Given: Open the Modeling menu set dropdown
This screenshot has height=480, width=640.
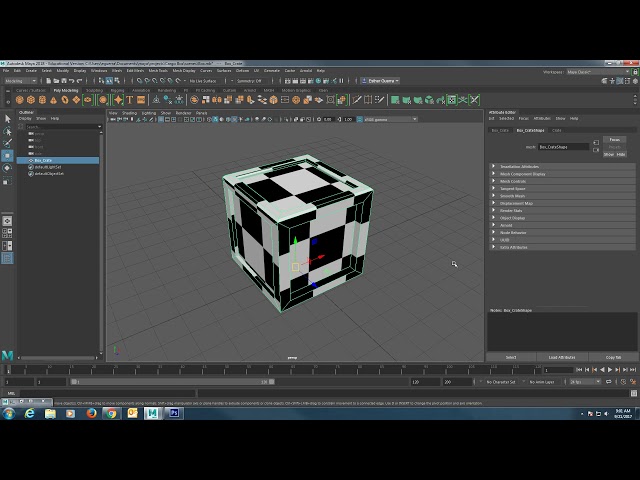Looking at the screenshot, I should click(x=20, y=81).
